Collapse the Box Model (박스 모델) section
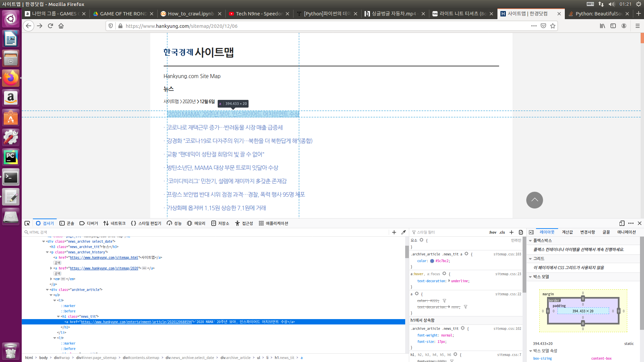This screenshot has width=644, height=362. pos(530,277)
